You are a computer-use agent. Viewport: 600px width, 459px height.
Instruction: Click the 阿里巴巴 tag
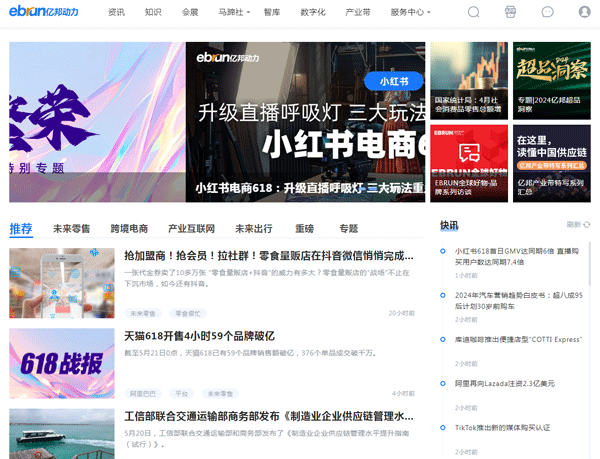[143, 393]
